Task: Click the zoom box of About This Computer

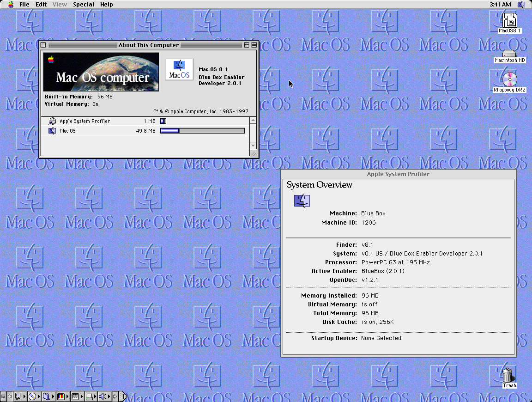Action: coord(247,45)
